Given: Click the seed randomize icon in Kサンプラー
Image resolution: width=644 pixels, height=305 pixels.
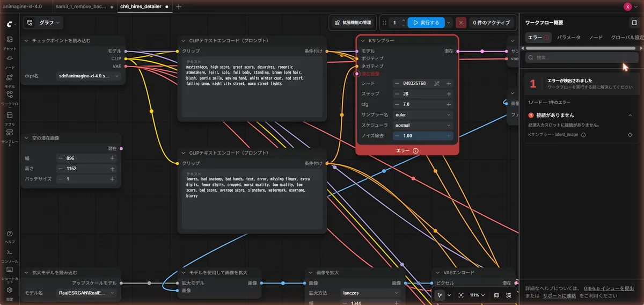Looking at the screenshot, I should click(437, 83).
